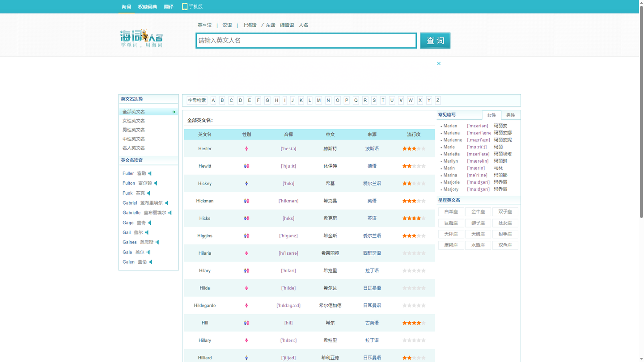Click the gender icon in Hicks row

pyautogui.click(x=246, y=218)
